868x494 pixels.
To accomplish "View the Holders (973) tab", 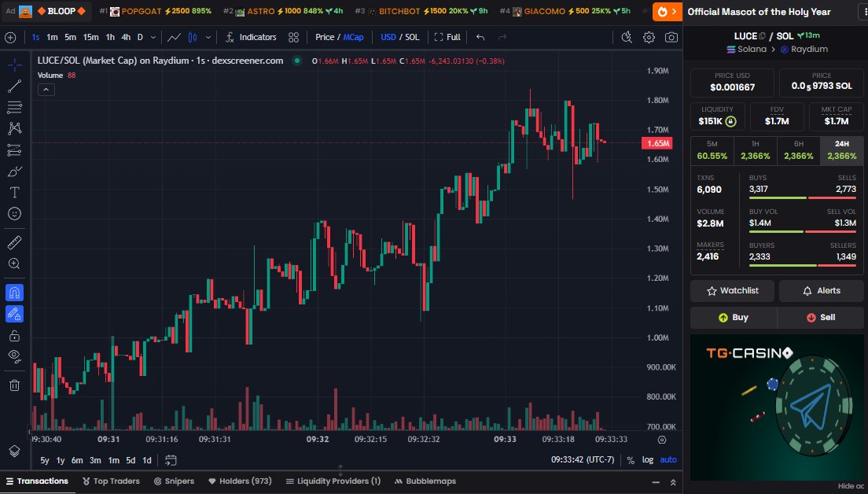I will tap(240, 481).
